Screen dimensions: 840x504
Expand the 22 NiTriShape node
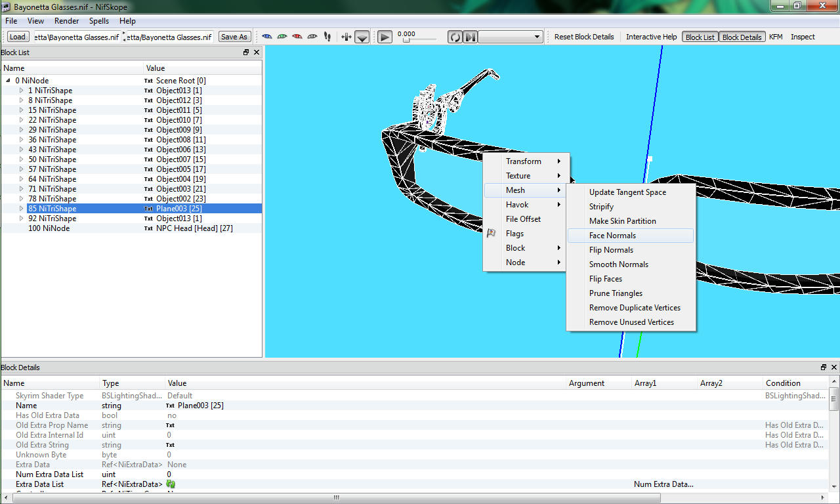(x=21, y=120)
